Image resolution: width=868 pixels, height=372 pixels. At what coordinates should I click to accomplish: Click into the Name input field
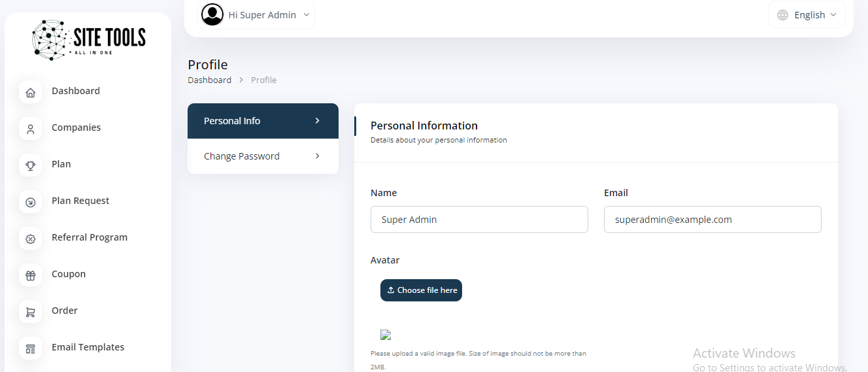[x=479, y=220]
